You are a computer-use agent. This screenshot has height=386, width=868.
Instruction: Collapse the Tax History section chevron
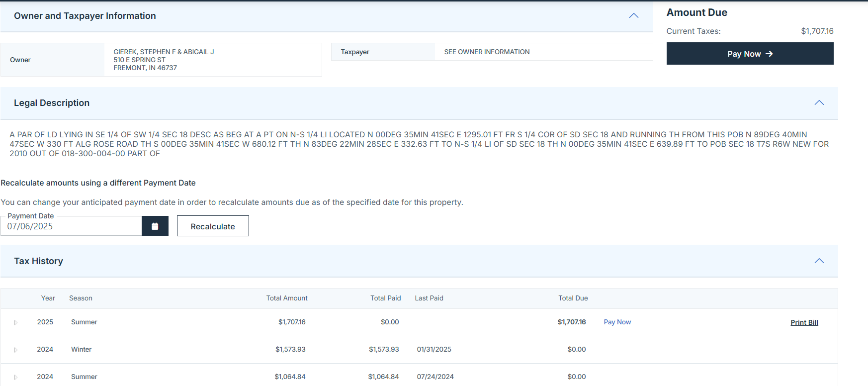point(819,261)
